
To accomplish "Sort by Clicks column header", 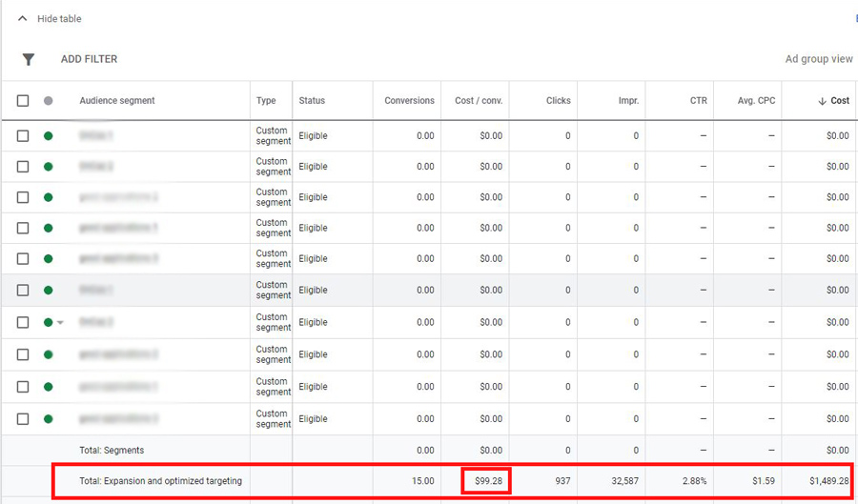I will tap(558, 101).
